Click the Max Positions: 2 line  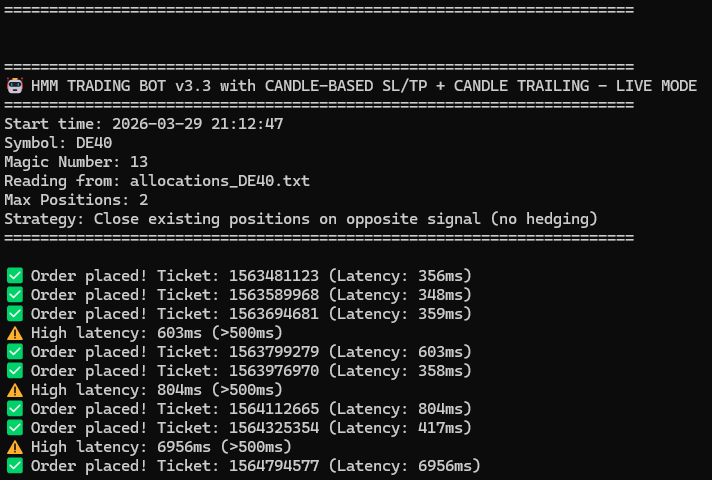(x=76, y=200)
